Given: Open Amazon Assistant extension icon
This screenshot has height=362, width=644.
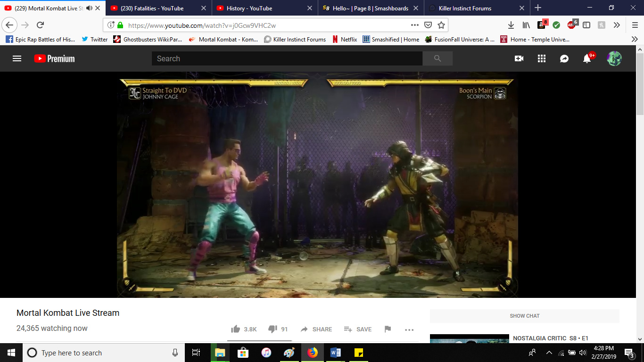Looking at the screenshot, I should [x=543, y=24].
